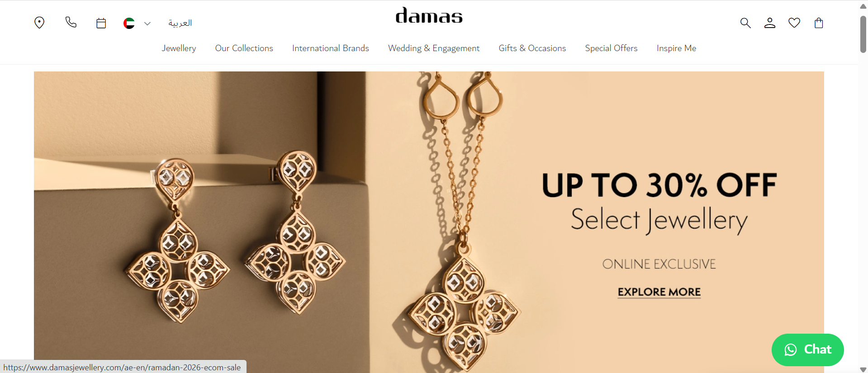Select the Special Offers menu item
Screen dimensions: 868x373
pyautogui.click(x=611, y=48)
